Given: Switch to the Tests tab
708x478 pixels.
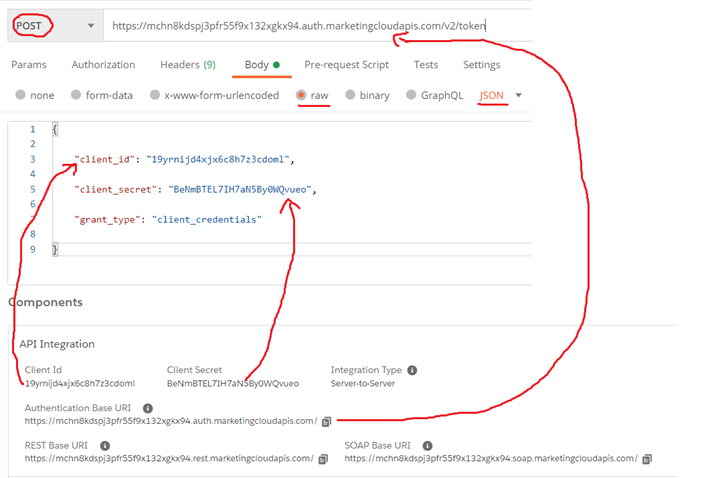Looking at the screenshot, I should click(x=426, y=65).
